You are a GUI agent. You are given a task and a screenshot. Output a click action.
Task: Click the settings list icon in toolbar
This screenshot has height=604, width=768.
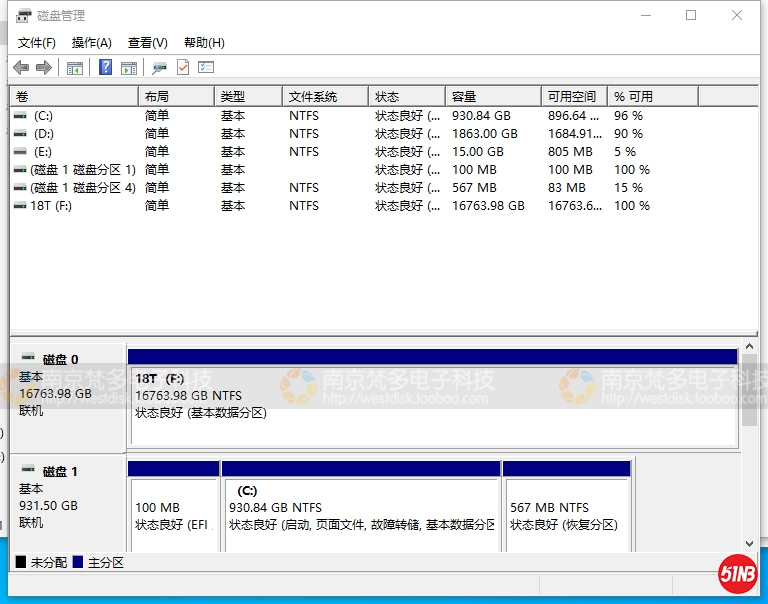coord(206,67)
